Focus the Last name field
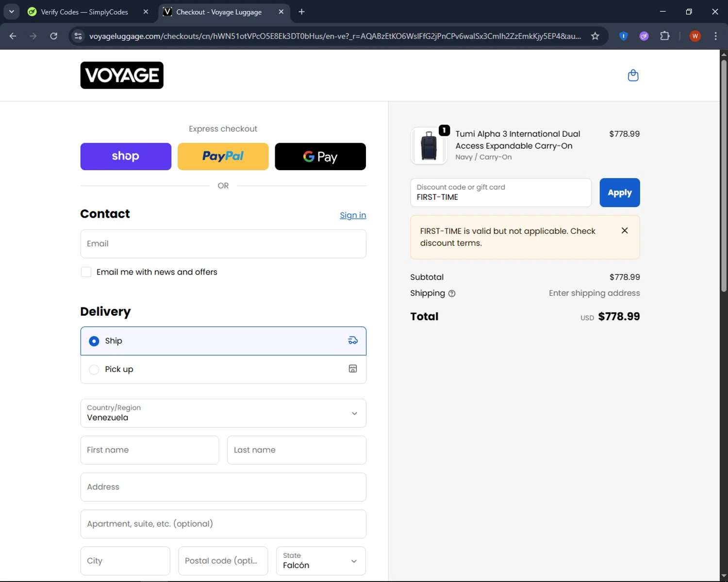 click(297, 450)
